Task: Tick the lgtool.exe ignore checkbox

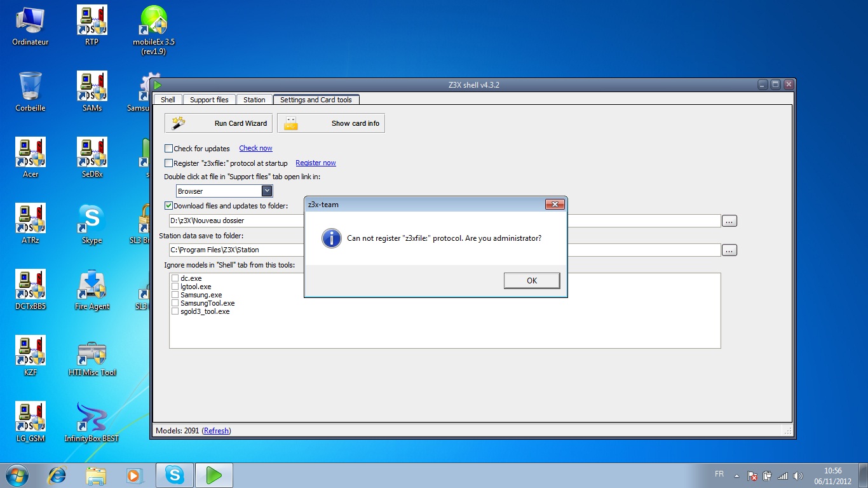Action: tap(175, 287)
